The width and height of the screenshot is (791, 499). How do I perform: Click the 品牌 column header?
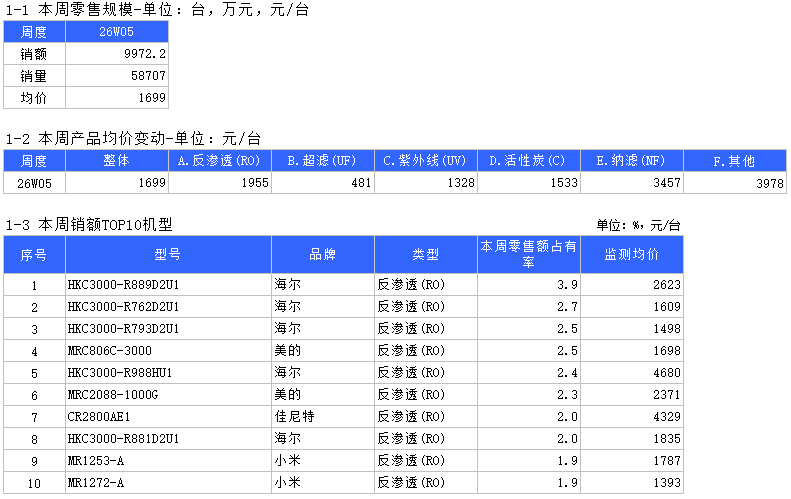tap(322, 254)
